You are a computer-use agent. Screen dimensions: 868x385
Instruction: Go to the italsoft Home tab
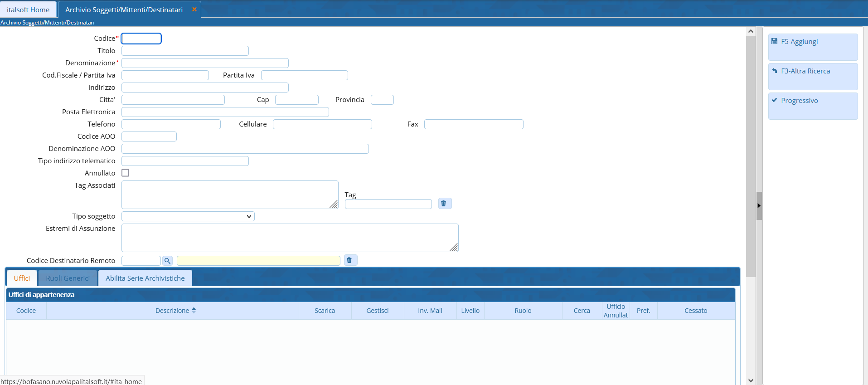(x=28, y=10)
